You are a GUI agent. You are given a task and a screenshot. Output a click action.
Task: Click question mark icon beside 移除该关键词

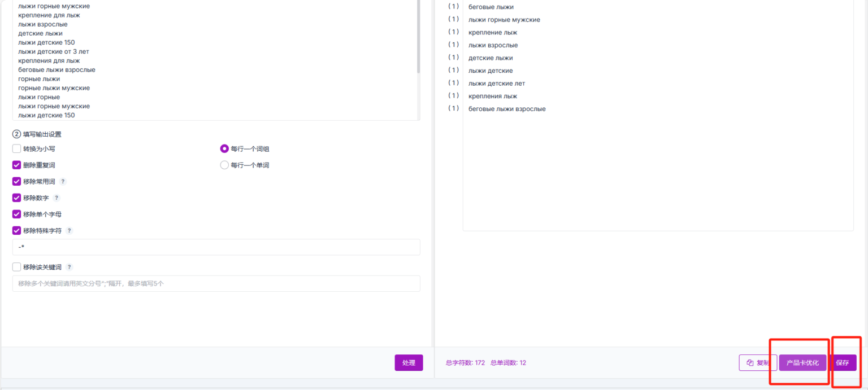(70, 267)
